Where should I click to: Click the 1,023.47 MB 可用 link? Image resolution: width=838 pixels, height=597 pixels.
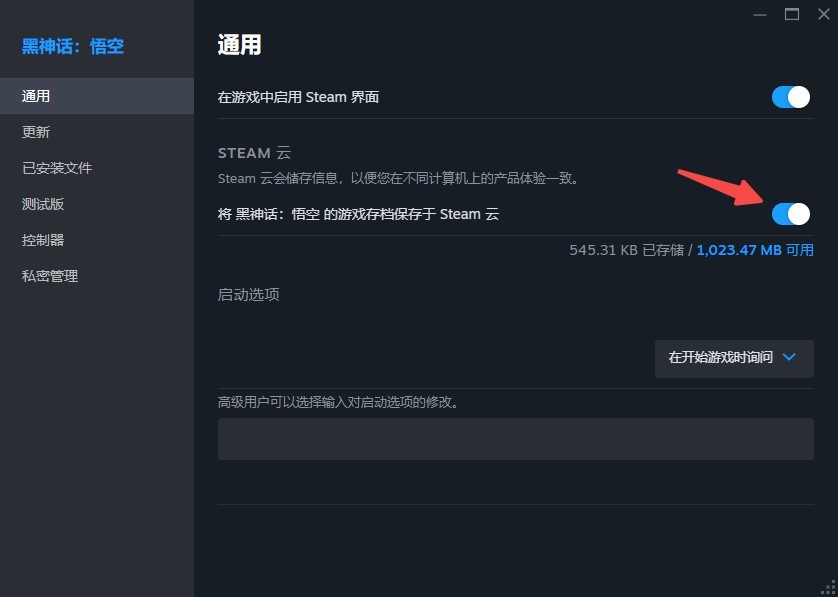click(x=755, y=250)
